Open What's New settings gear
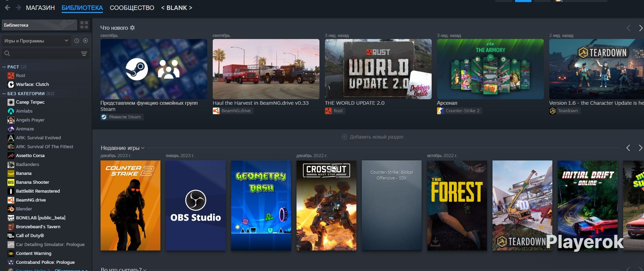Viewport: 644px width, 271px height. pyautogui.click(x=132, y=28)
